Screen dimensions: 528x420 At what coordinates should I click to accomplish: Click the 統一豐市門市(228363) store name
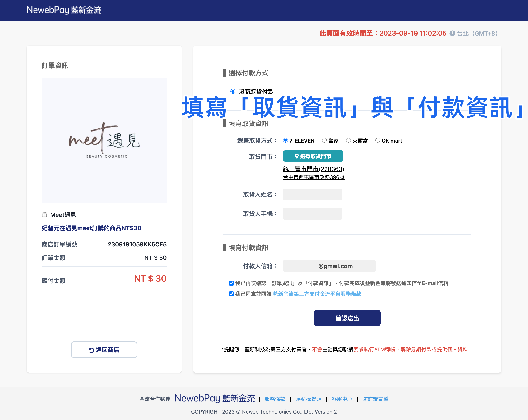313,169
